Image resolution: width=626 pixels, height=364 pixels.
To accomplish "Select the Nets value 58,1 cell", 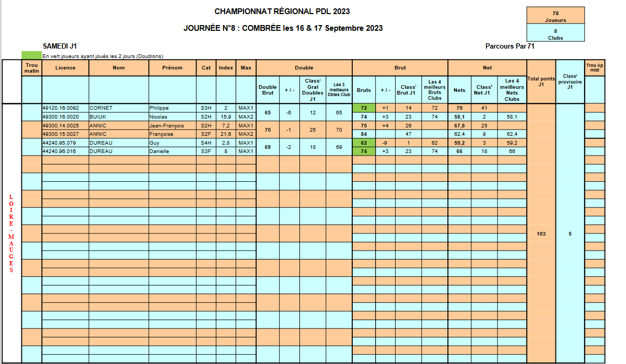I will point(459,117).
